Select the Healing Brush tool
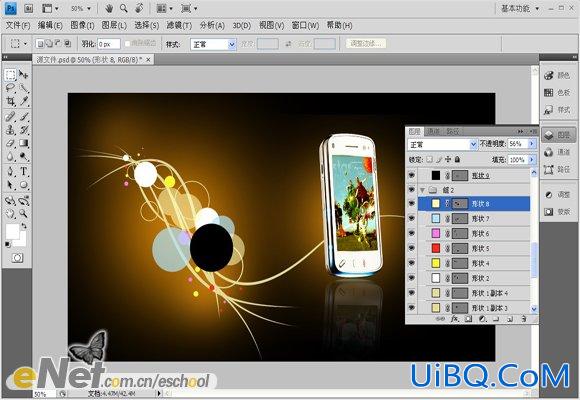This screenshot has height=400, width=580. coord(10,117)
